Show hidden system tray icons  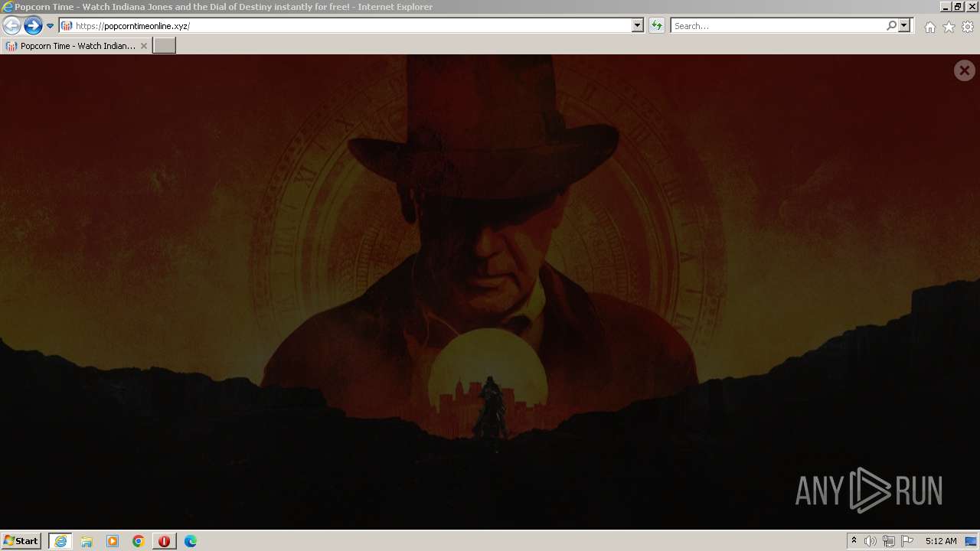tap(854, 541)
